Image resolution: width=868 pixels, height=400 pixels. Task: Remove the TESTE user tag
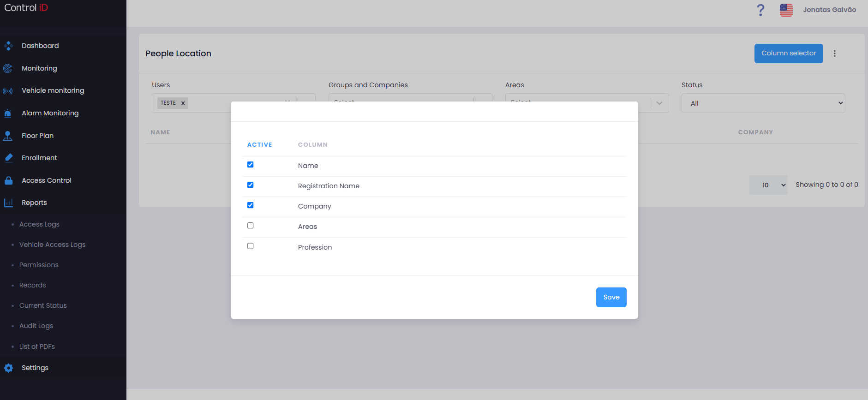(183, 103)
